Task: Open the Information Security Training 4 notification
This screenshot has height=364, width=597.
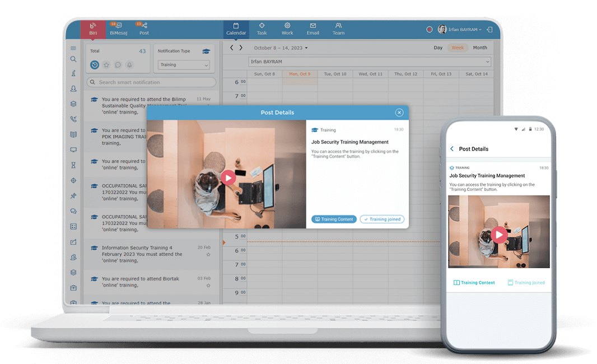Action: [x=152, y=254]
